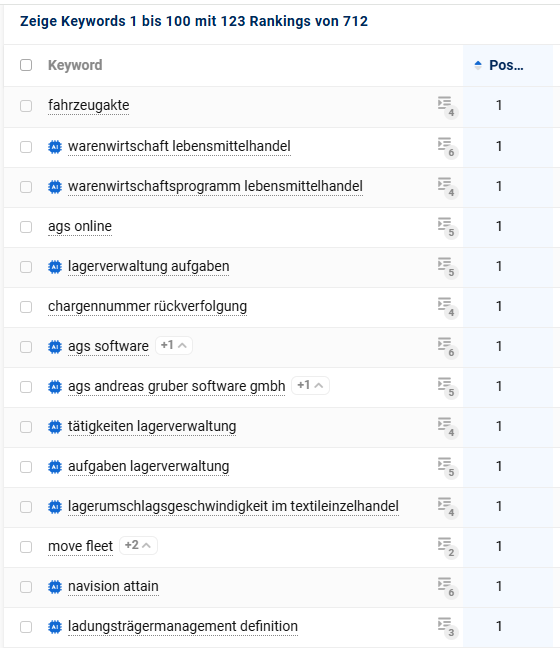Open SERP list icon for ags online
560x648 pixels.
click(x=447, y=227)
